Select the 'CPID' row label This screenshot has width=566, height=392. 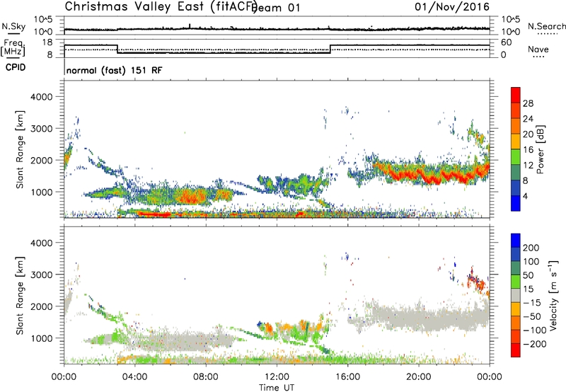coord(16,67)
